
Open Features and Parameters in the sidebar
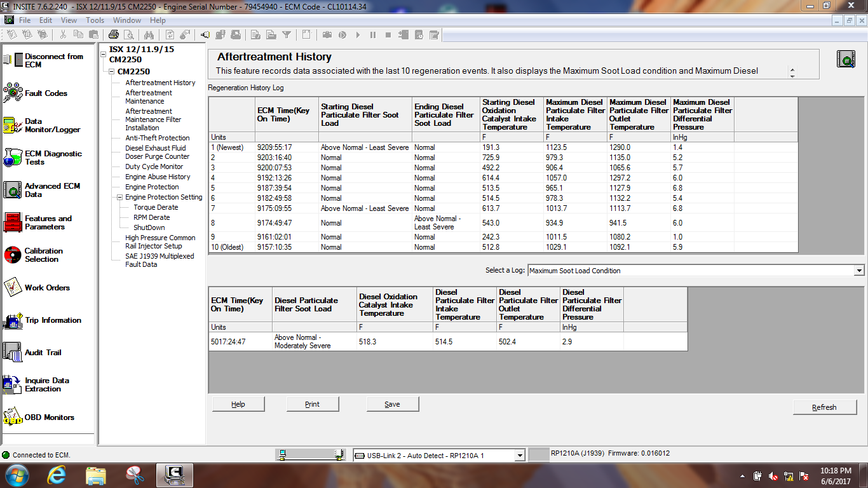pos(38,222)
